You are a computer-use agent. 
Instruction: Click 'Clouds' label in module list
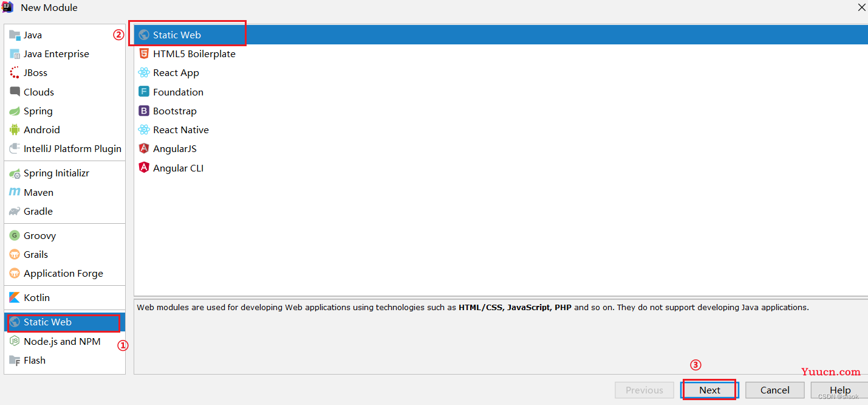pyautogui.click(x=39, y=92)
